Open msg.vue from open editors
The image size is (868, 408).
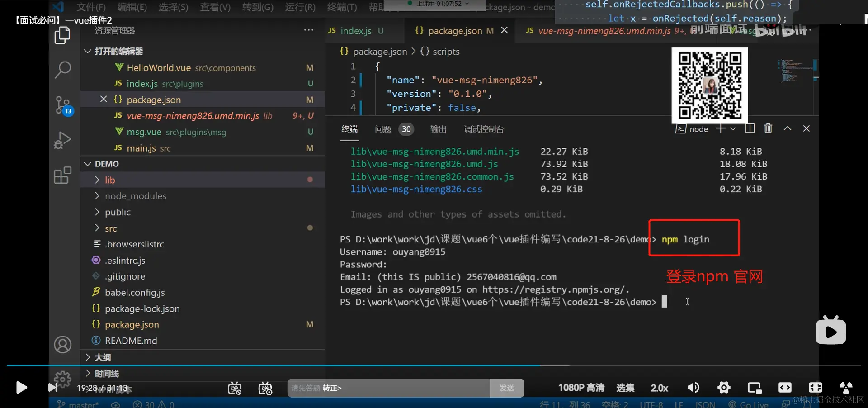coord(203,132)
